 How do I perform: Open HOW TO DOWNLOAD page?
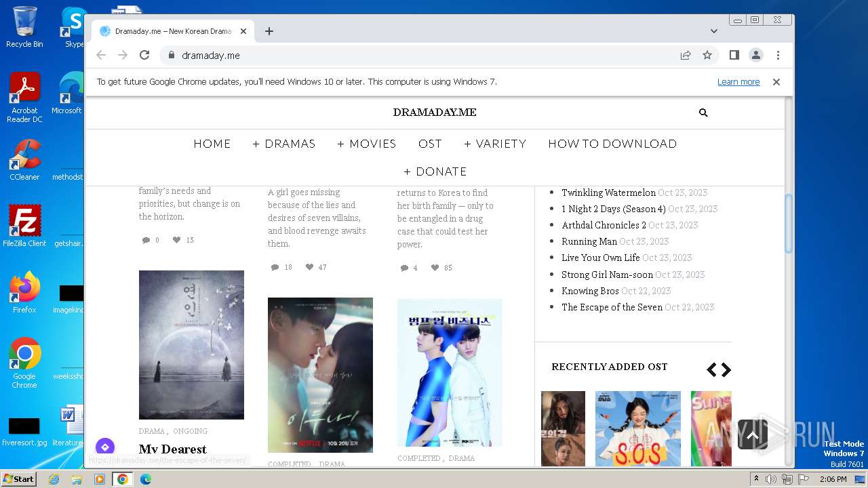[612, 144]
